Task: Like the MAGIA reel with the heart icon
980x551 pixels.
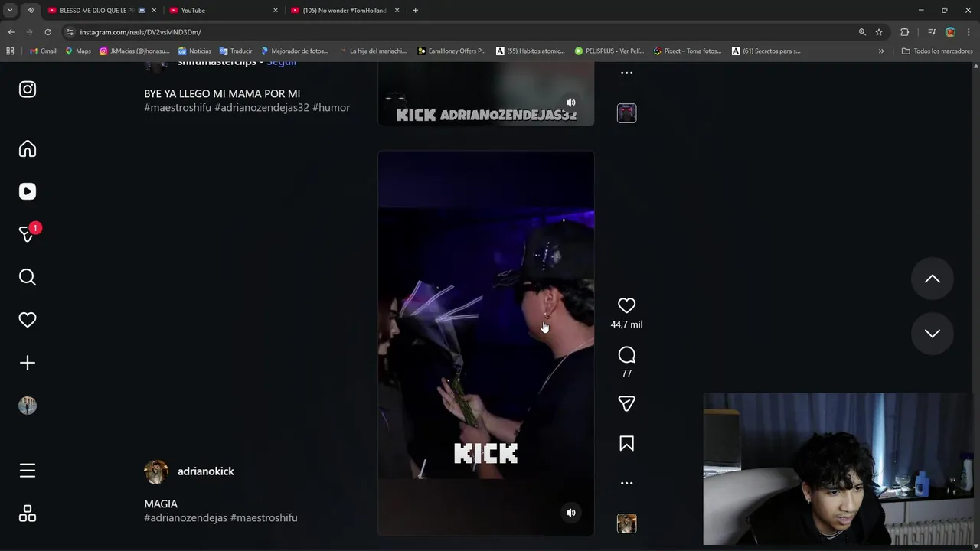Action: click(626, 305)
